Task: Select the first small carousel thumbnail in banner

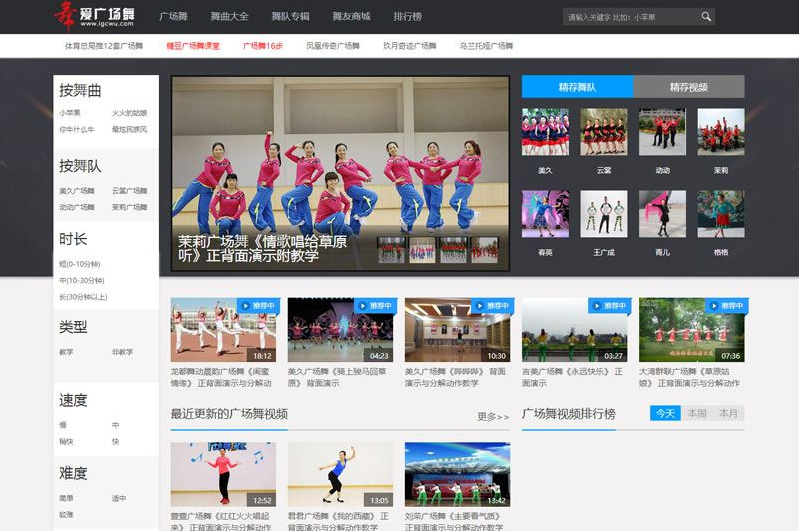Action: (391, 250)
